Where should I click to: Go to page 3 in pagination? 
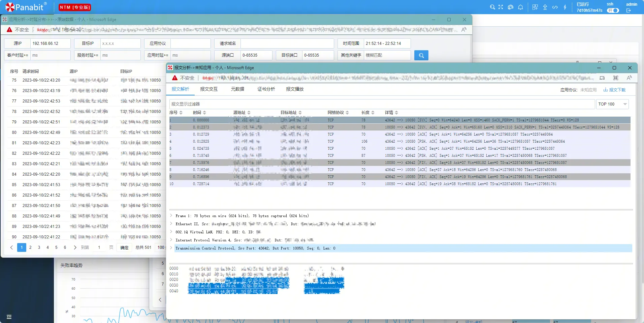click(39, 247)
